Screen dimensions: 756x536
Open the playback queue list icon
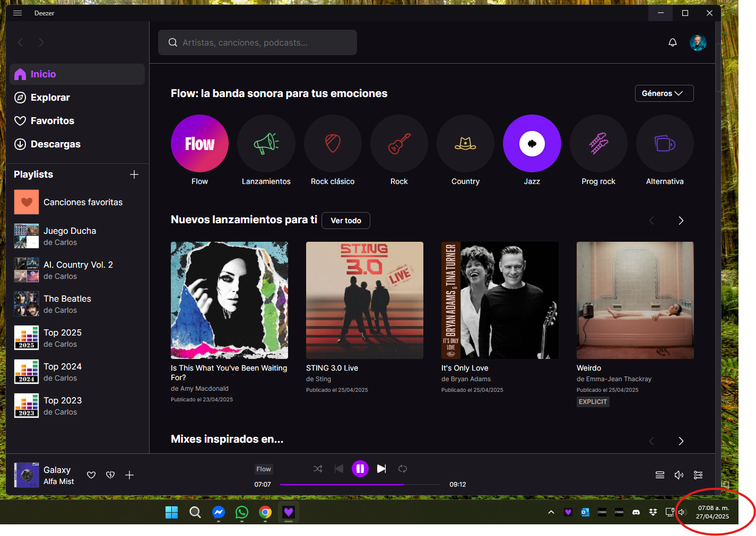point(660,475)
